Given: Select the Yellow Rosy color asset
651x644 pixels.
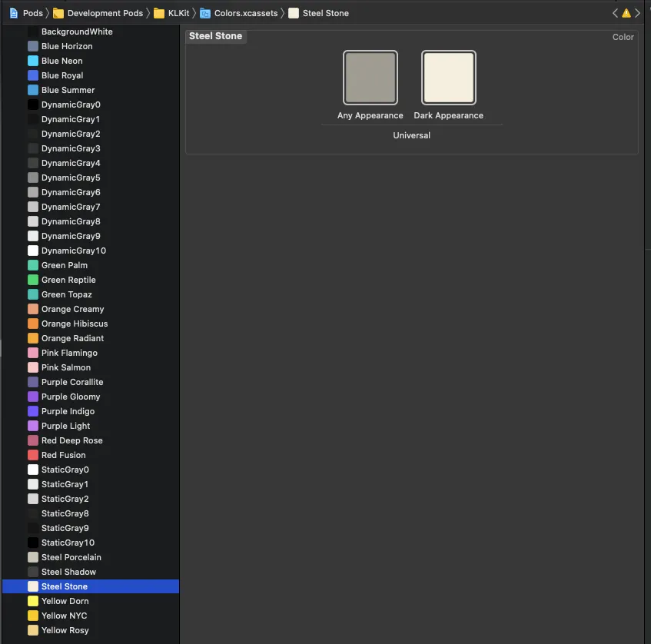Looking at the screenshot, I should coord(91,630).
